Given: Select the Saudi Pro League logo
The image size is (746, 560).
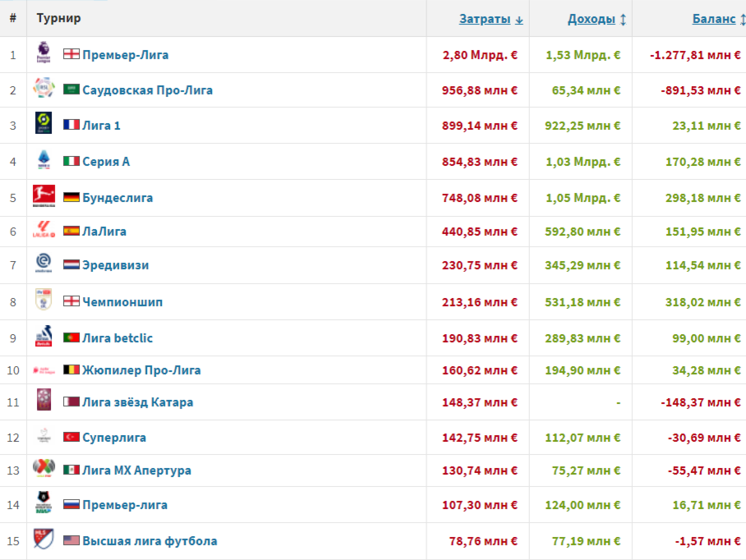Looking at the screenshot, I should click(44, 88).
